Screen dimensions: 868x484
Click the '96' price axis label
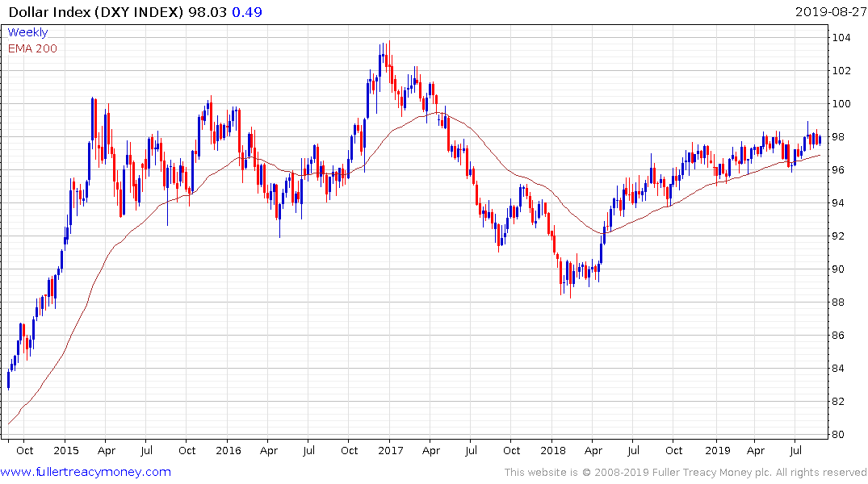tap(839, 170)
